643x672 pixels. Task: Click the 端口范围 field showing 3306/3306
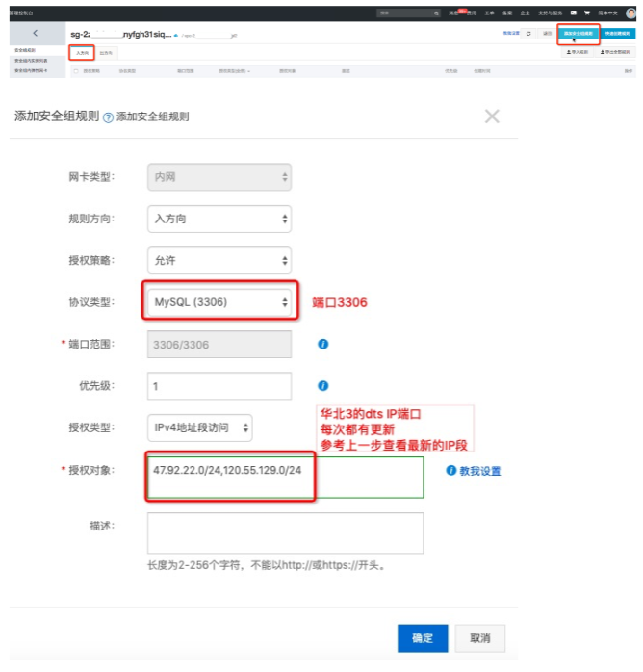tap(219, 344)
